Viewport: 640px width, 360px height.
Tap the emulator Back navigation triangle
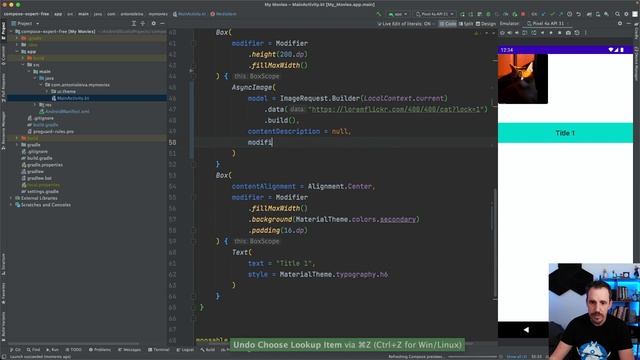tap(526, 330)
